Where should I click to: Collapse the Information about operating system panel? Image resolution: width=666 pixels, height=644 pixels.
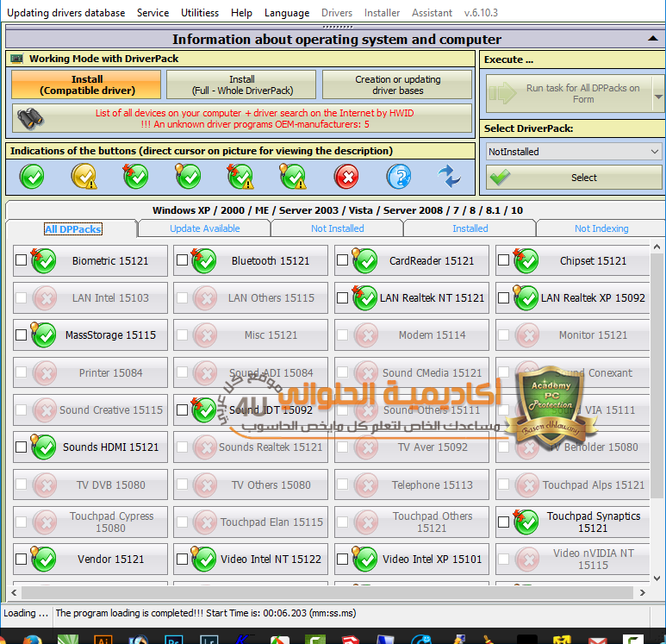tap(653, 40)
